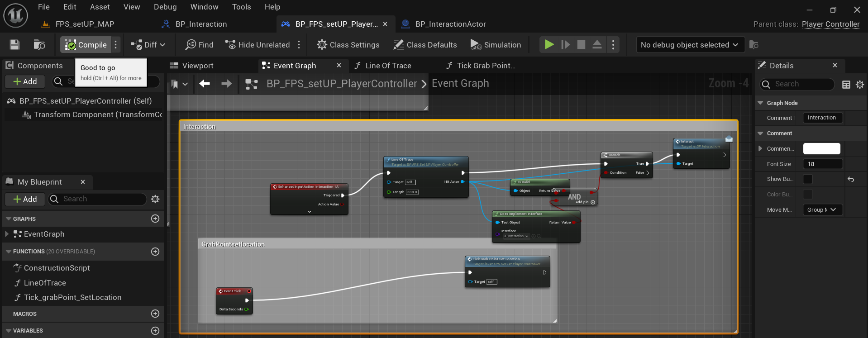Select Transform Component in components tree
The height and width of the screenshot is (338, 868).
point(92,114)
